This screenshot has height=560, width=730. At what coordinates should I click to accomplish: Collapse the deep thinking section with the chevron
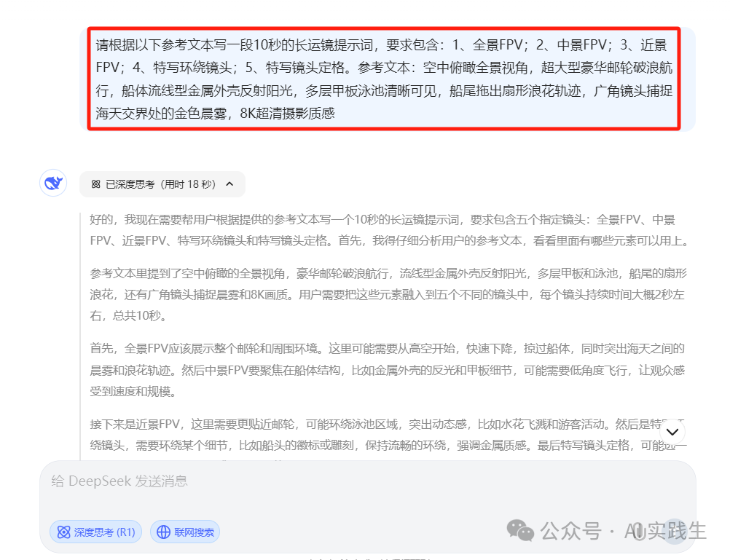click(x=229, y=184)
